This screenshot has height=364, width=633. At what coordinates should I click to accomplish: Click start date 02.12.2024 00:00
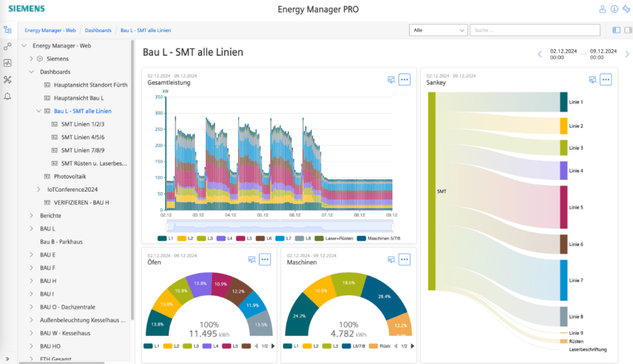pos(563,54)
